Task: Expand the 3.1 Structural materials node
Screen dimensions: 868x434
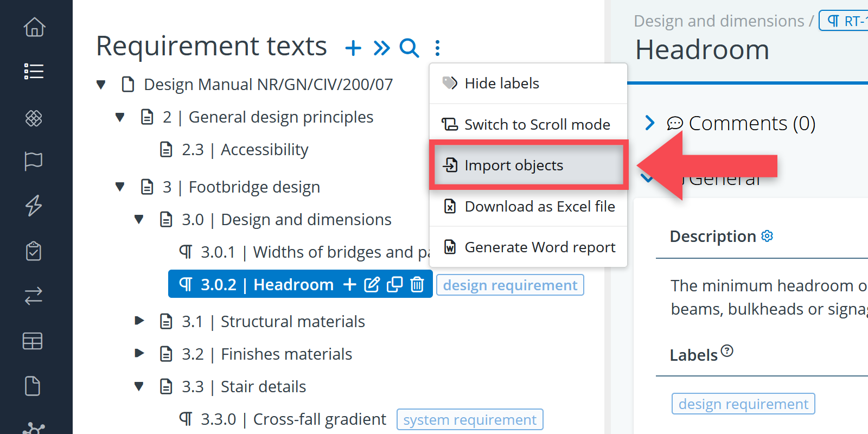Action: (139, 321)
